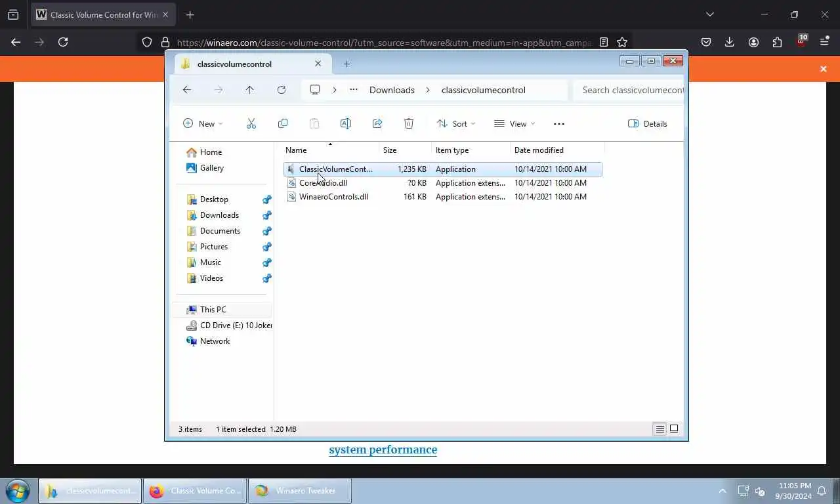Click the Share icon in Explorer toolbar
Screen dimensions: 840x504
pyautogui.click(x=377, y=123)
